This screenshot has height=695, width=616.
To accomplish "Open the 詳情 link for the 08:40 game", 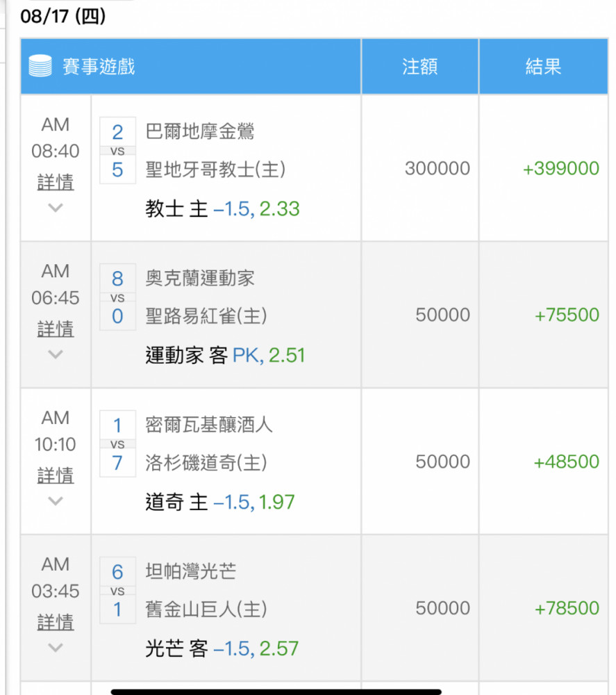I will tap(56, 182).
